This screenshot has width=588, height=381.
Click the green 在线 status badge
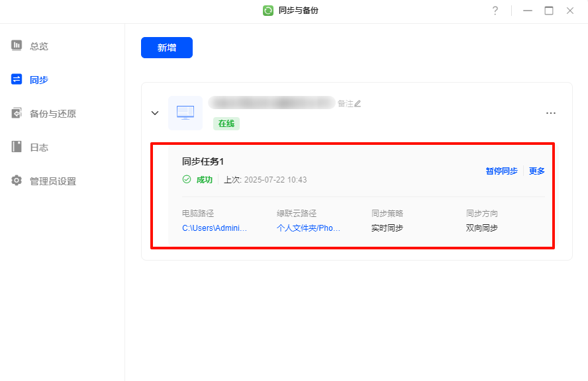pos(226,124)
